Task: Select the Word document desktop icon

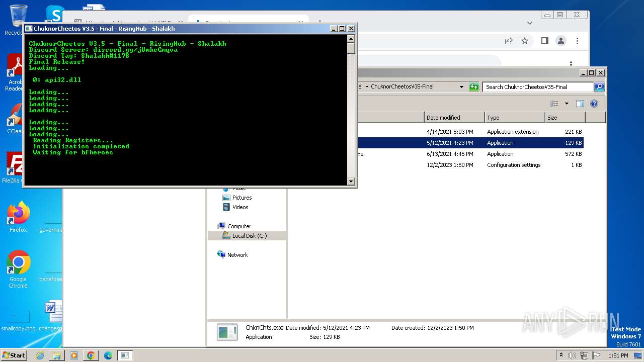Action: point(52,316)
